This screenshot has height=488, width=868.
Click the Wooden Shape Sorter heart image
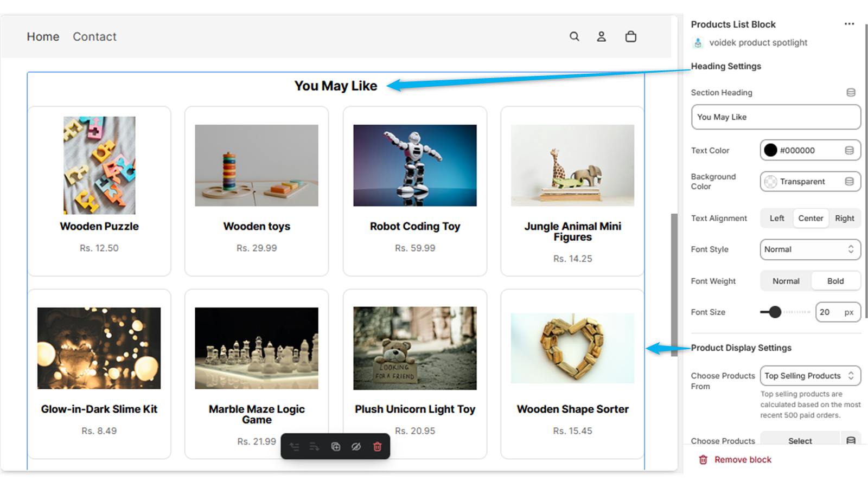point(572,348)
